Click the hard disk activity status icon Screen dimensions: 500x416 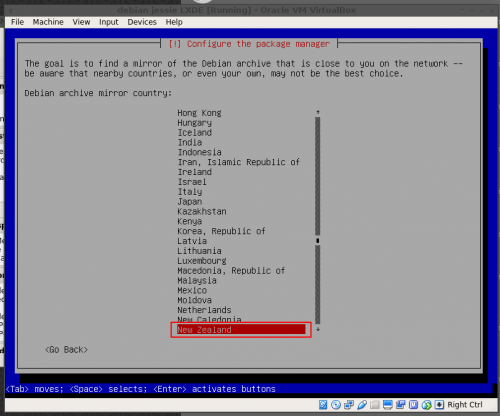coord(323,405)
